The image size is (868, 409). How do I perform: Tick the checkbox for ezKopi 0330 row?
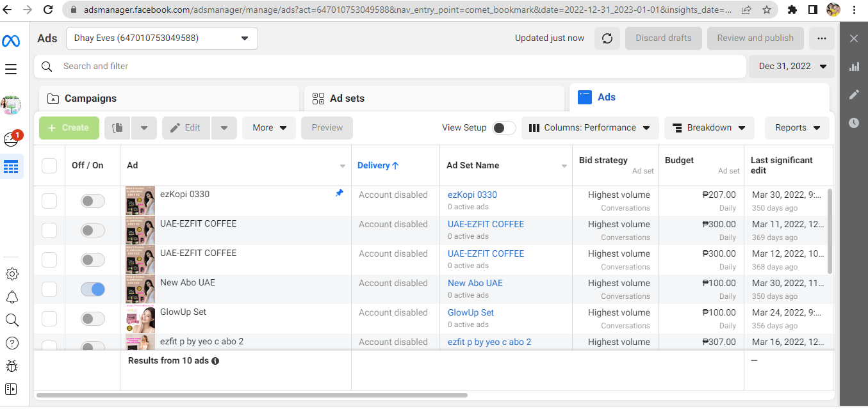coord(49,201)
